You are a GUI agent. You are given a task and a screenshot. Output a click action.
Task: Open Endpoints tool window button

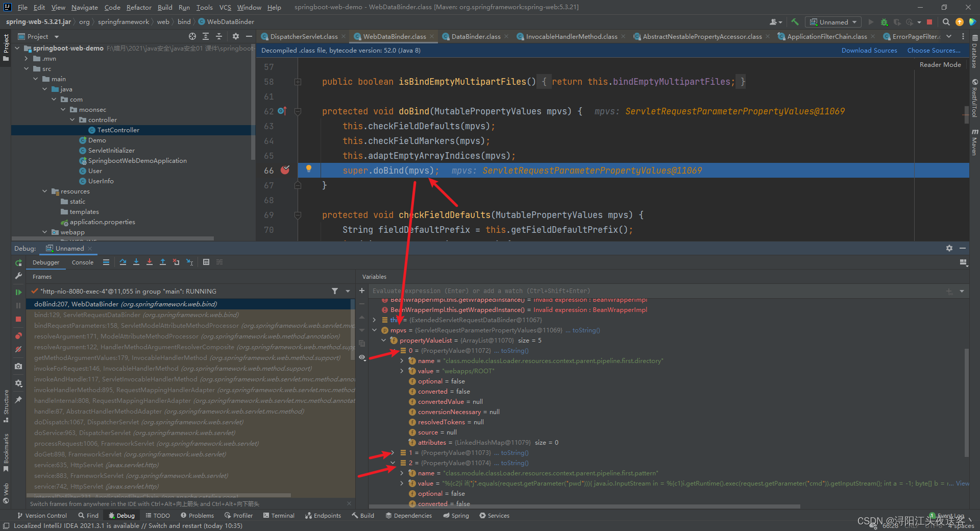(x=323, y=516)
